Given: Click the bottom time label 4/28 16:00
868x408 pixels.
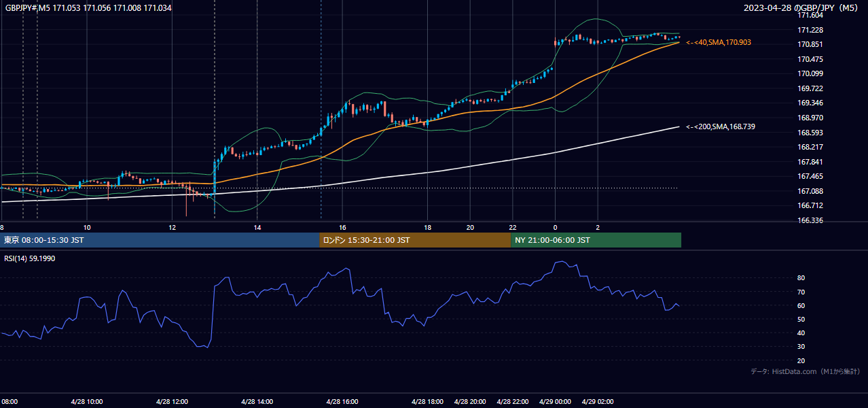Looking at the screenshot, I should pyautogui.click(x=342, y=402).
